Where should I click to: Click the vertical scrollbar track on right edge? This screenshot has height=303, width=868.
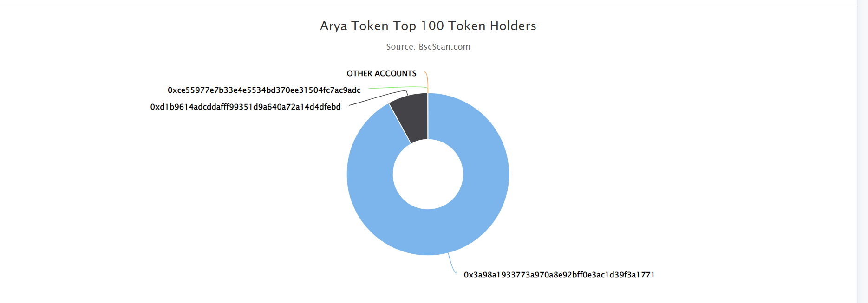(x=862, y=151)
